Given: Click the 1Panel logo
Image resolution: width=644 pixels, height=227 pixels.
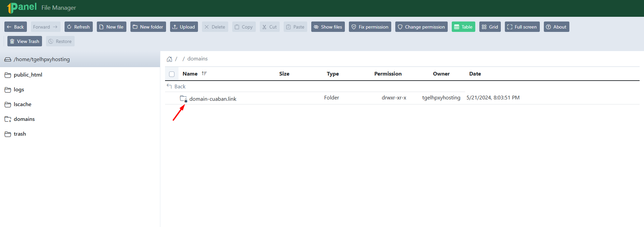Looking at the screenshot, I should (22, 7).
